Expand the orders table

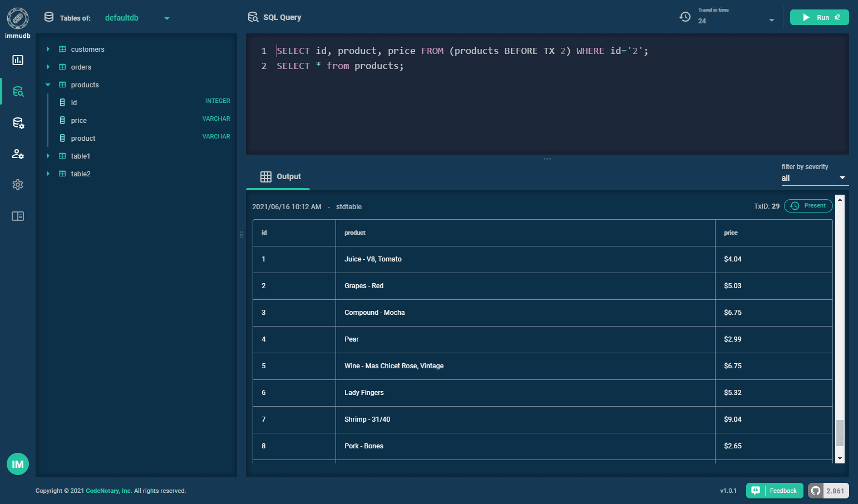47,67
